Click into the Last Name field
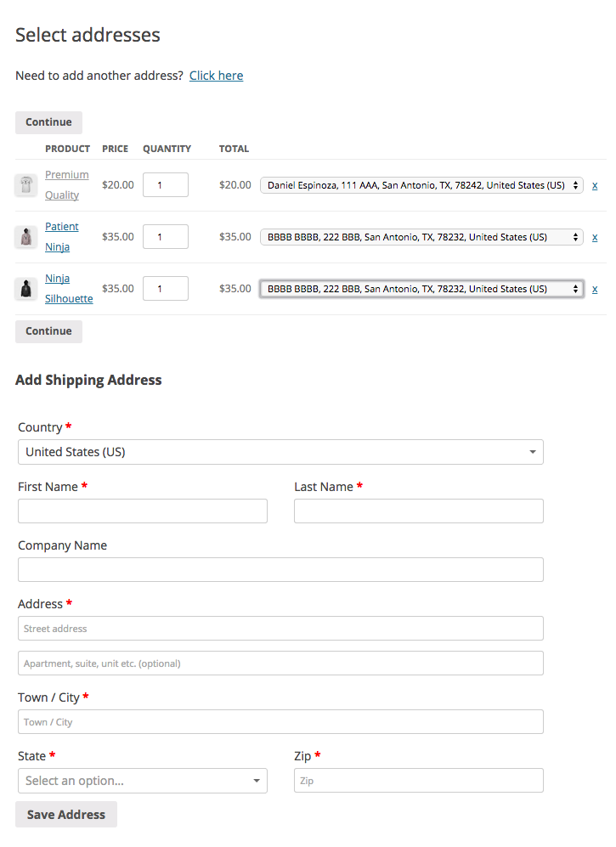 click(418, 511)
